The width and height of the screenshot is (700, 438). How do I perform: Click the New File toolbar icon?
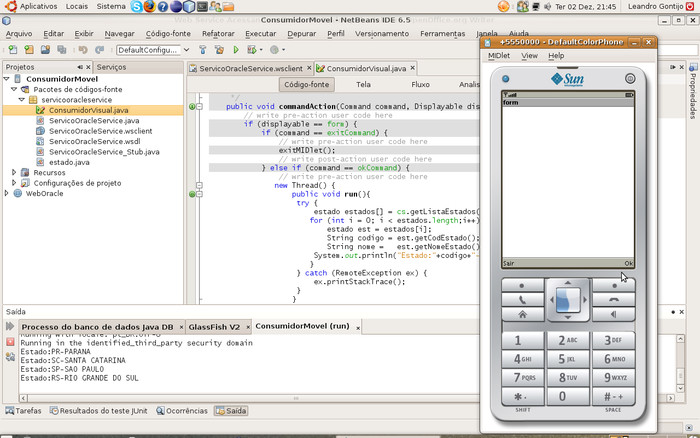click(x=12, y=50)
